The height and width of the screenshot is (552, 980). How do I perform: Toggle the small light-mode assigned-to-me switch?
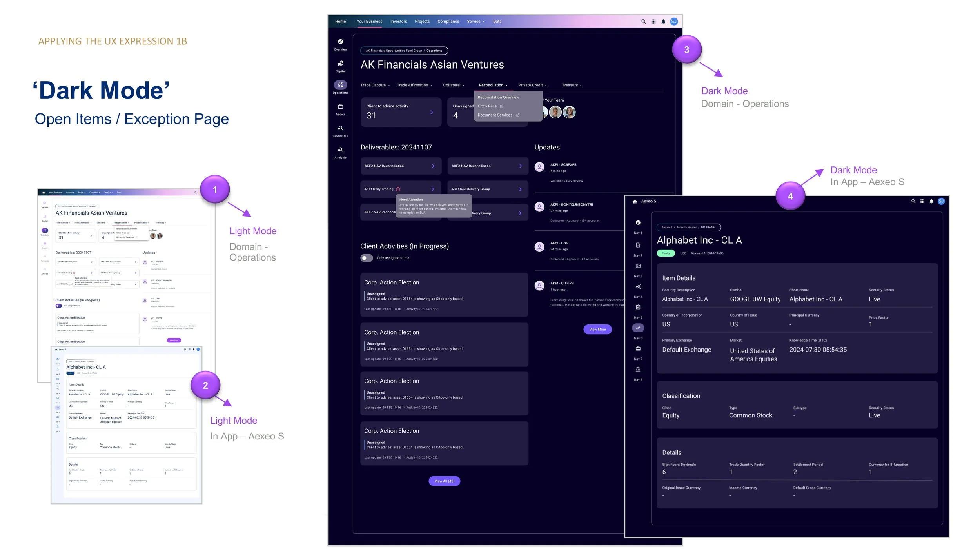click(x=58, y=306)
